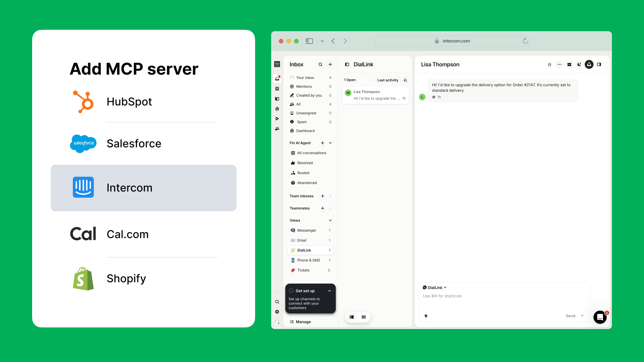This screenshot has height=362, width=644.
Task: Search conversations with the magnifying glass
Action: [x=321, y=64]
